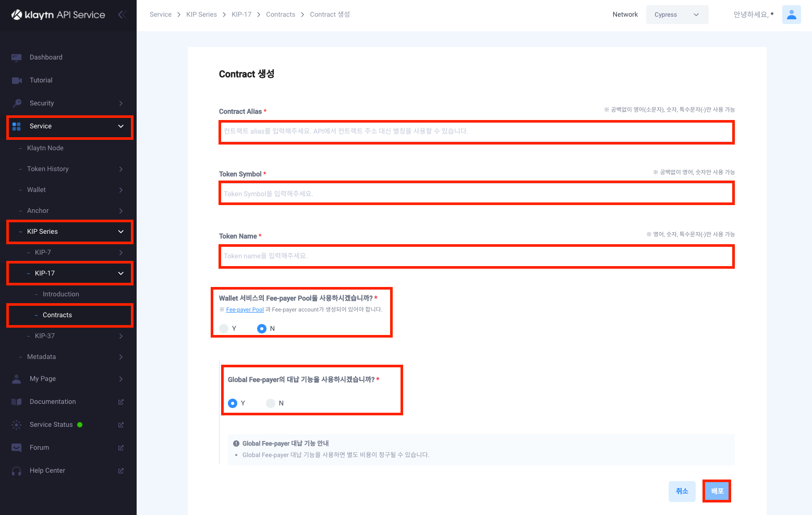Collapse the KIP-17 chevron
Screen dimensions: 812x515
click(121, 273)
